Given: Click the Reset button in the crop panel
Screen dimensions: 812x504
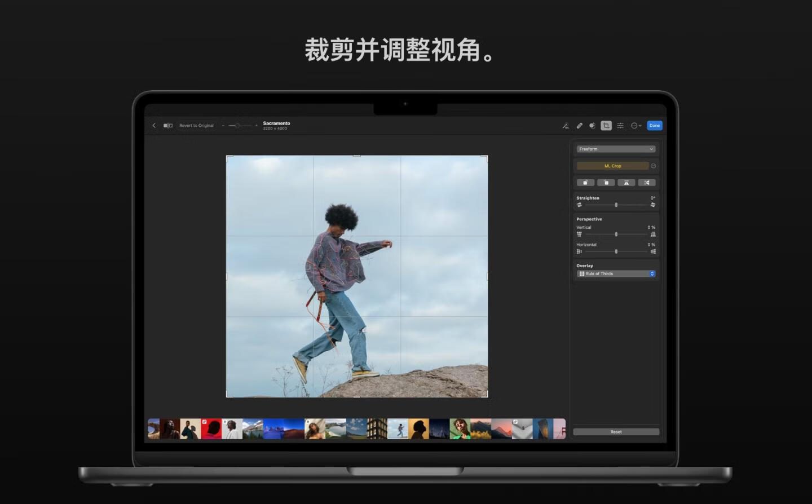Looking at the screenshot, I should point(616,432).
